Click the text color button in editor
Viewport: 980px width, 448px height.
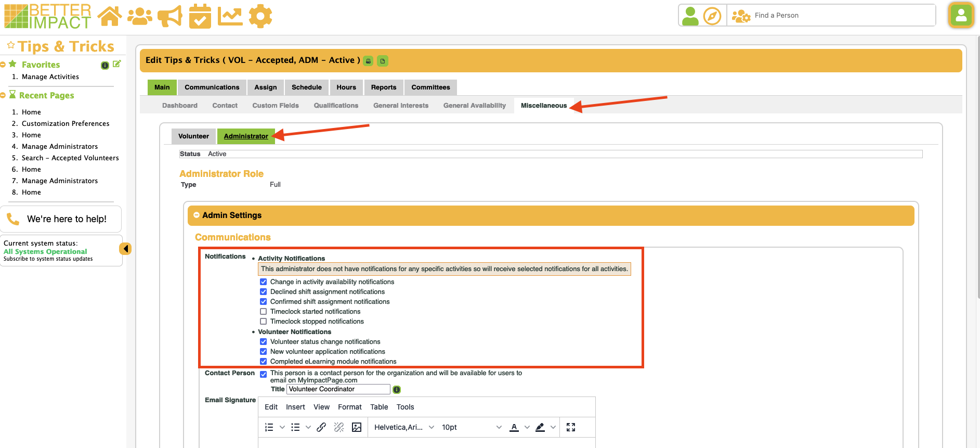[514, 427]
